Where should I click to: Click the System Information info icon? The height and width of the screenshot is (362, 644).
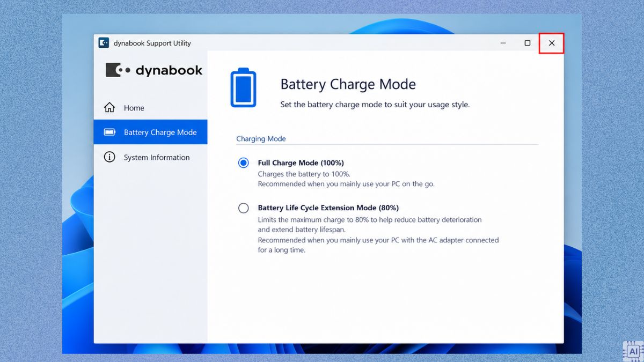coord(109,157)
